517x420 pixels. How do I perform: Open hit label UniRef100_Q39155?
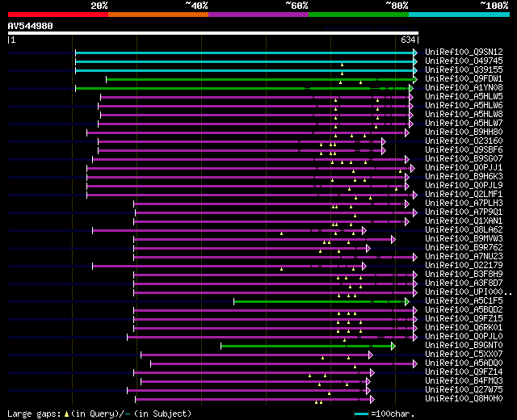(x=464, y=69)
